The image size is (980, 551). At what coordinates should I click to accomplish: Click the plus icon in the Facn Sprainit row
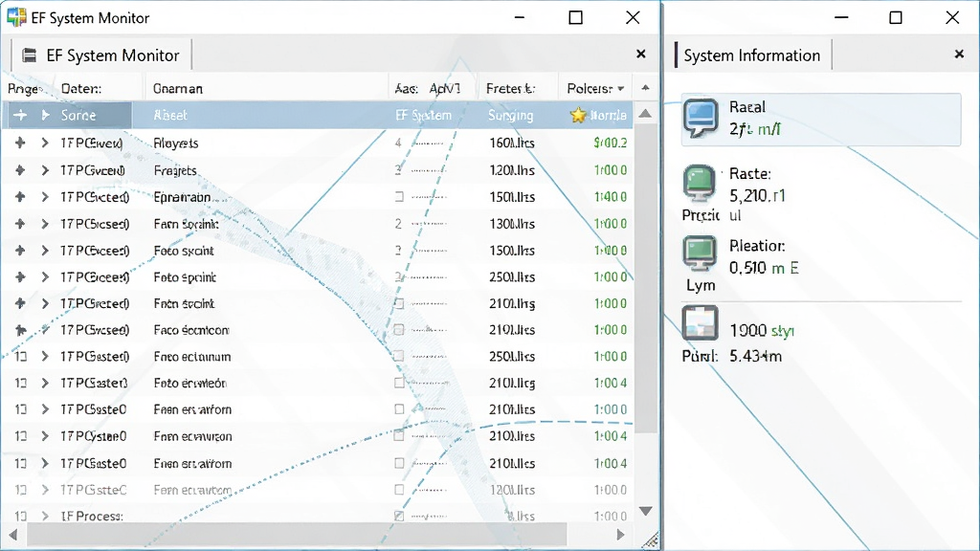tap(20, 224)
